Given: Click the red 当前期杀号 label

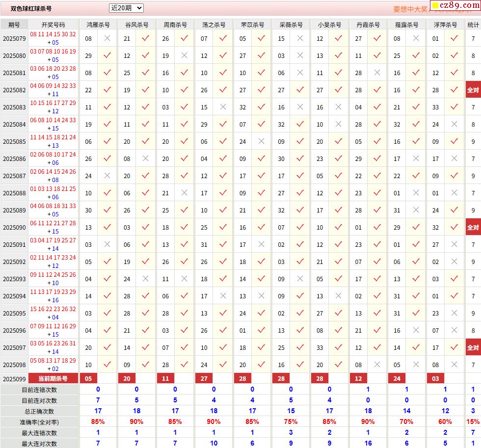Looking at the screenshot, I should (53, 379).
